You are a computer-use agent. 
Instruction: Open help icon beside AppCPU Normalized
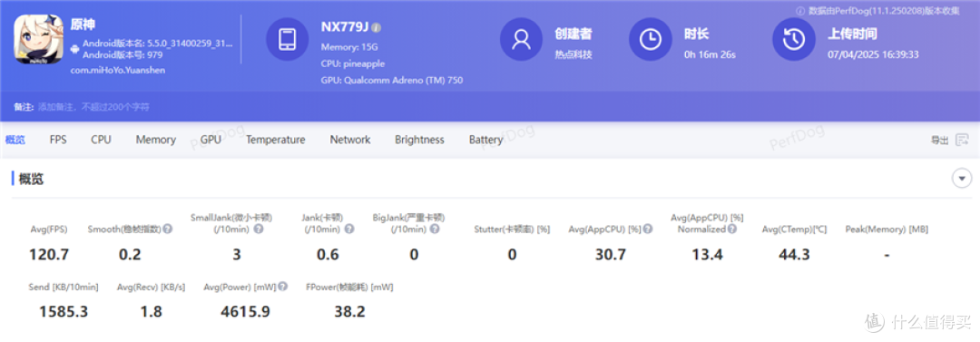732,230
